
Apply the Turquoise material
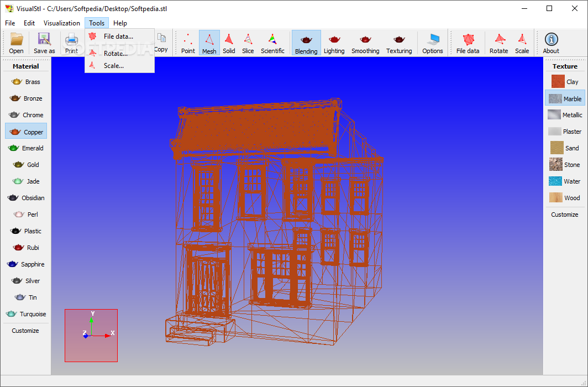click(x=25, y=314)
